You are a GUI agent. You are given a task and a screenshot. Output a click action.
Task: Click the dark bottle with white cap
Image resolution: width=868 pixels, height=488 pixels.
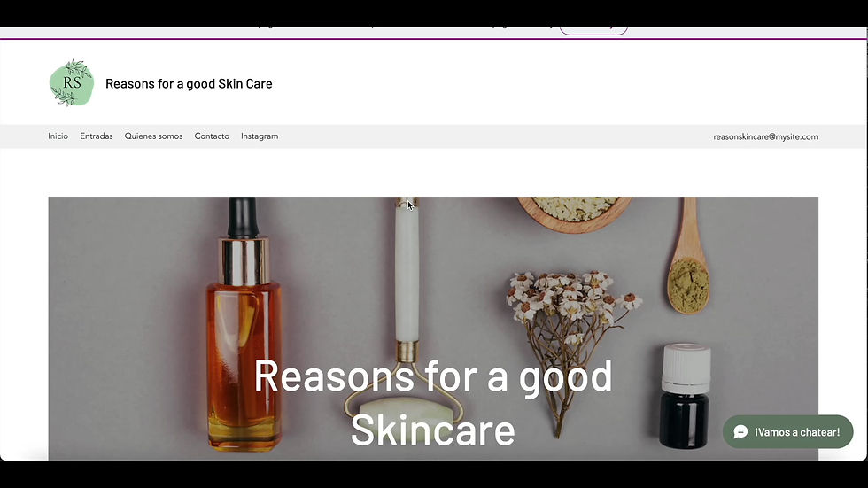click(685, 396)
